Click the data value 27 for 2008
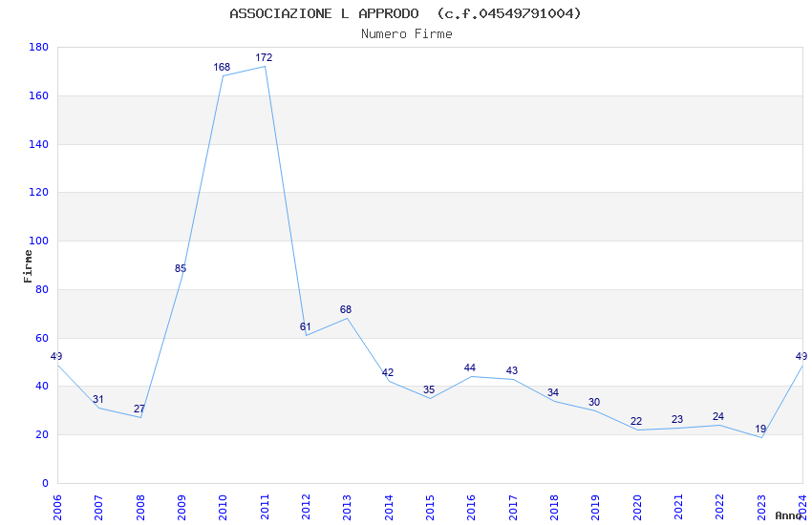This screenshot has height=525, width=812. coord(139,409)
